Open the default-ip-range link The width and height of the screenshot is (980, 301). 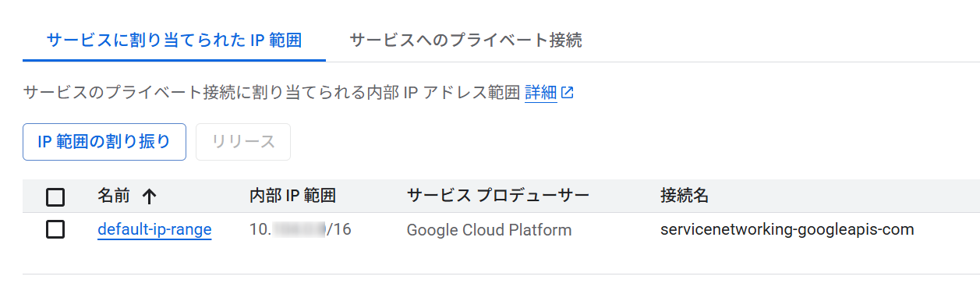(x=154, y=230)
